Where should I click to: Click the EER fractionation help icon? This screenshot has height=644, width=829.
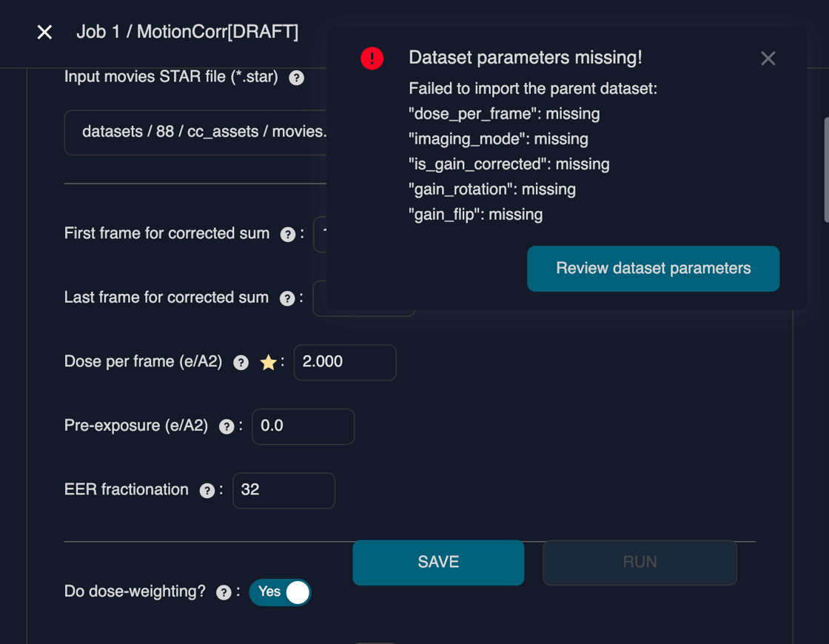(207, 491)
